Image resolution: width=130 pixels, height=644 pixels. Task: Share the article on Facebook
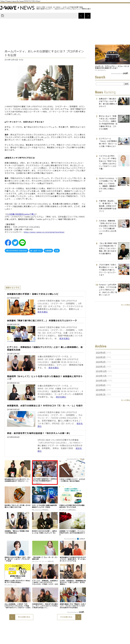[8, 243]
